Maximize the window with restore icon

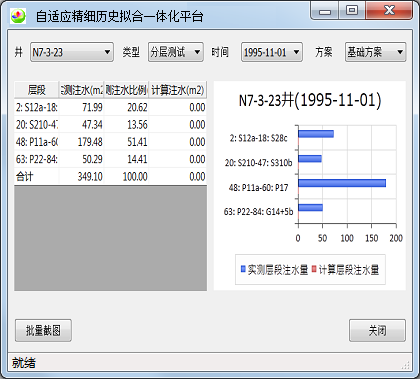(x=352, y=10)
